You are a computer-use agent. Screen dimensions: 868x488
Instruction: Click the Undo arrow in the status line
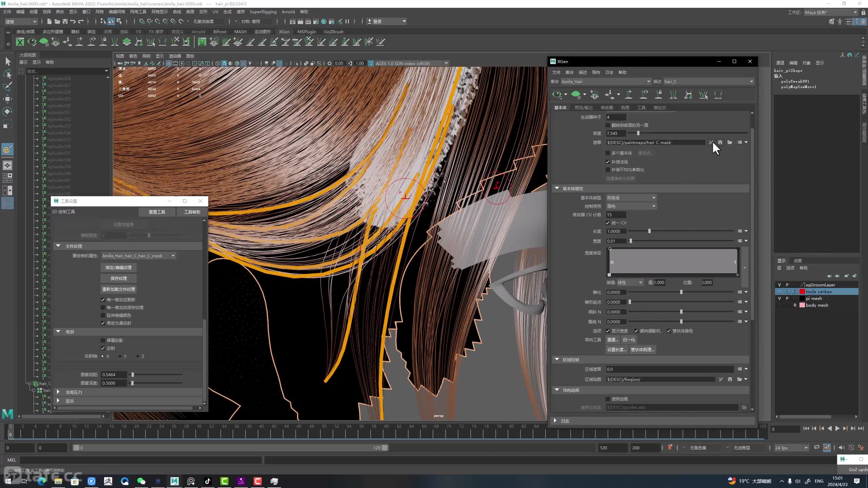73,21
